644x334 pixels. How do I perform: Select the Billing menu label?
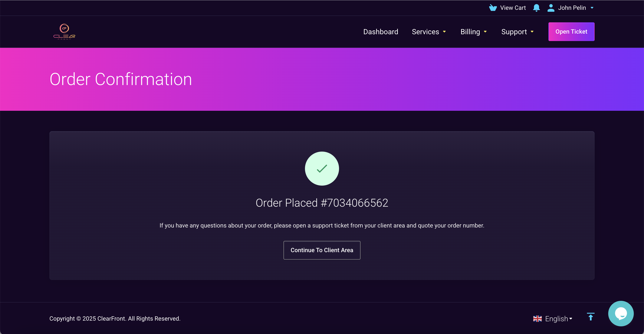(470, 32)
